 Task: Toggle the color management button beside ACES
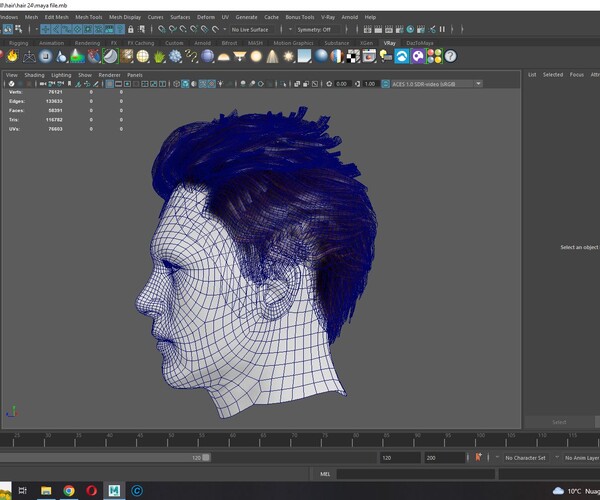[x=385, y=84]
